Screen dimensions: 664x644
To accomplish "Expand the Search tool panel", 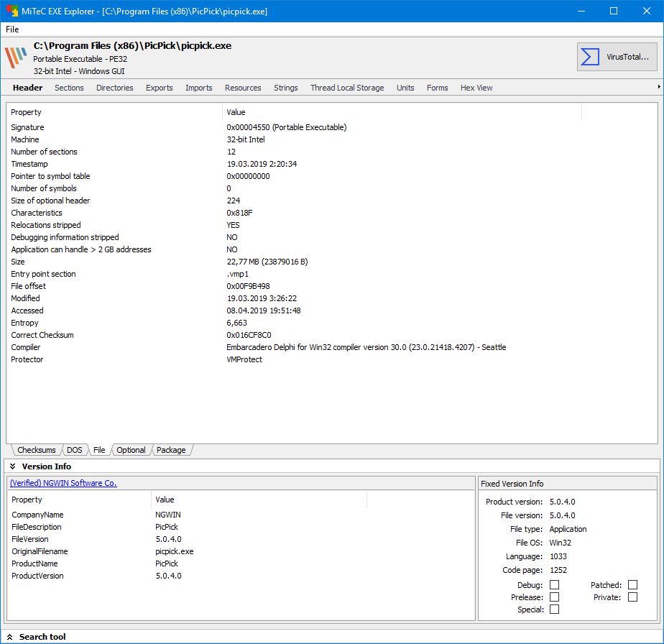I will [11, 637].
